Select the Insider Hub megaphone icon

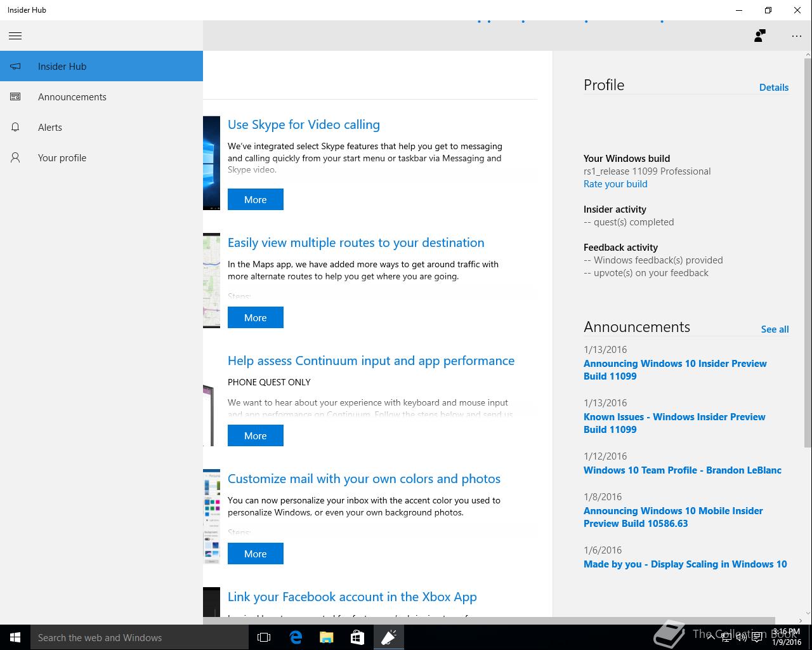tap(15, 66)
